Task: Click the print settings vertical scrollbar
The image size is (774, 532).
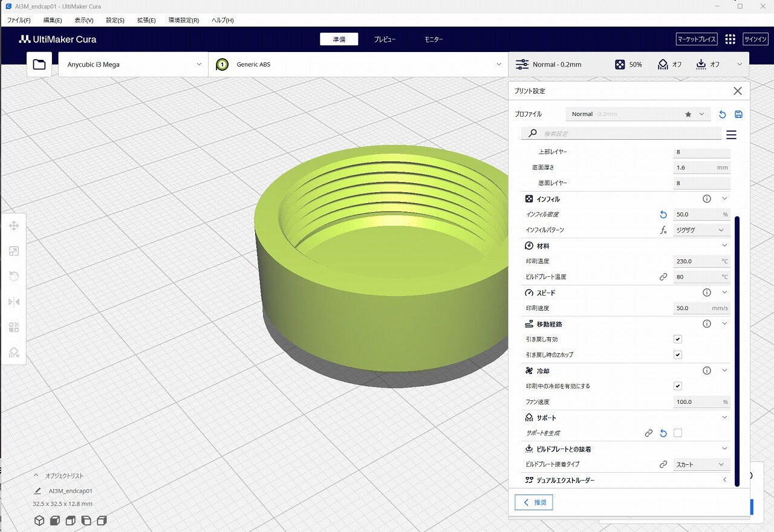Action: [x=737, y=351]
